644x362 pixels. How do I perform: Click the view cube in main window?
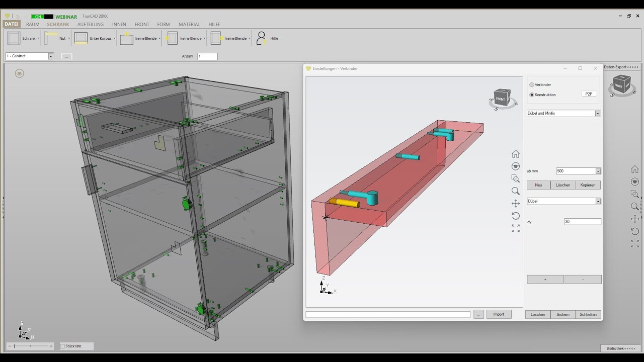(622, 85)
